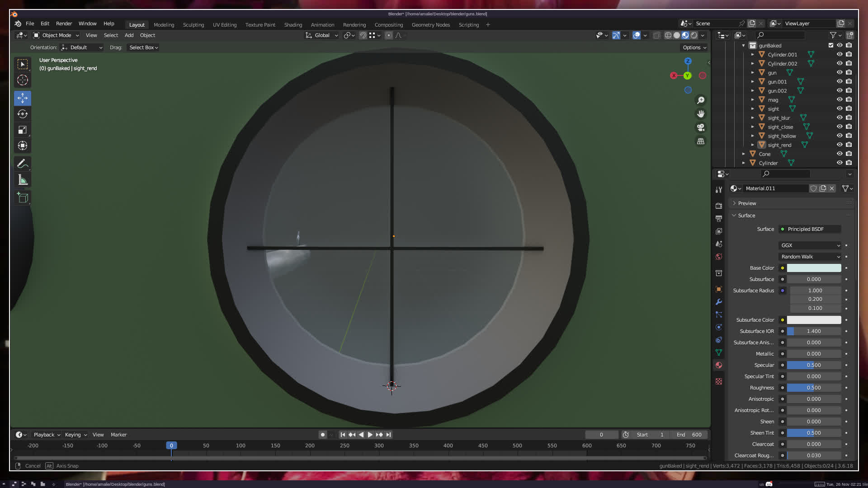This screenshot has height=488, width=868.
Task: Toggle camera view icon in viewport
Action: (x=701, y=127)
